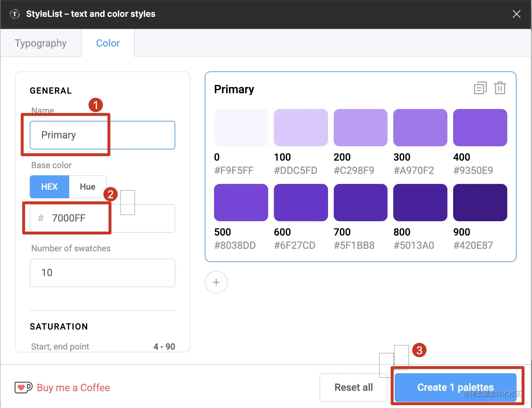532x408 pixels.
Task: Choose the 300 swatch #A970F2
Action: click(420, 128)
